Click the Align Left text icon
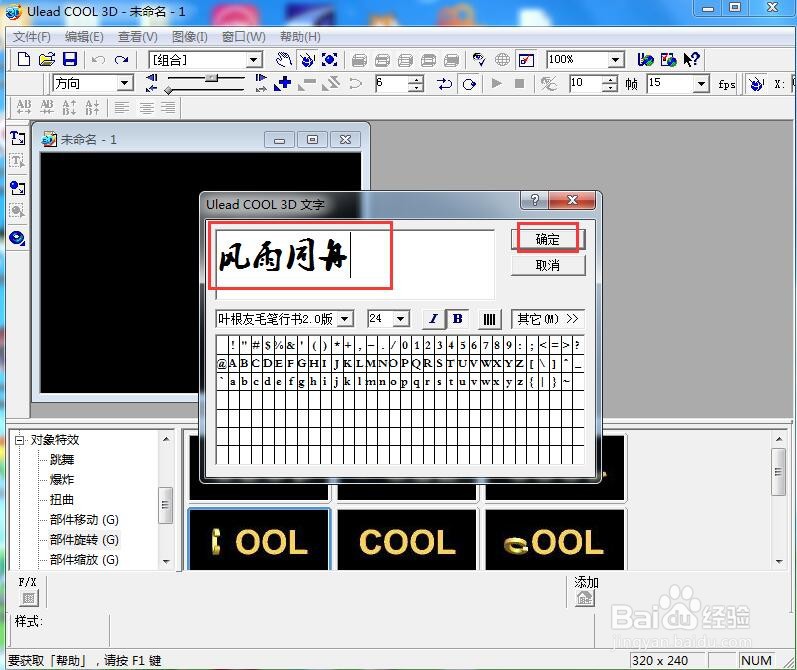 122,107
